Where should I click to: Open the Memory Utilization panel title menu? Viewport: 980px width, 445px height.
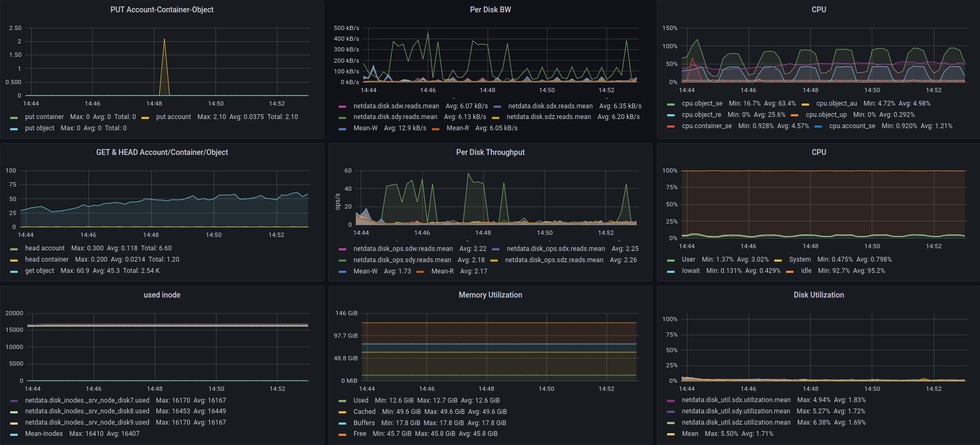[x=490, y=295]
